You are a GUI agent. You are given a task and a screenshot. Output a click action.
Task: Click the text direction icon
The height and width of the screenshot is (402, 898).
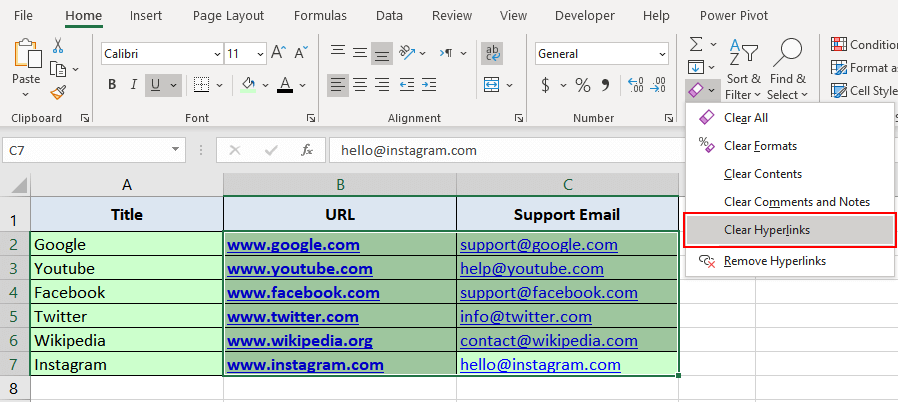(446, 53)
